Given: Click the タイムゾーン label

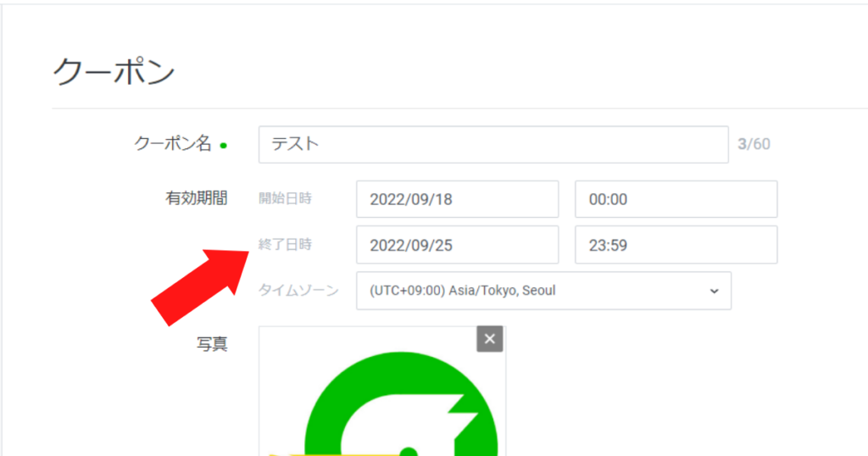Looking at the screenshot, I should [298, 291].
